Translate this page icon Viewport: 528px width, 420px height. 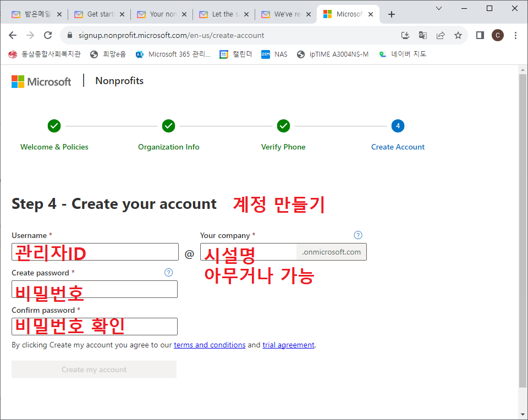point(423,35)
